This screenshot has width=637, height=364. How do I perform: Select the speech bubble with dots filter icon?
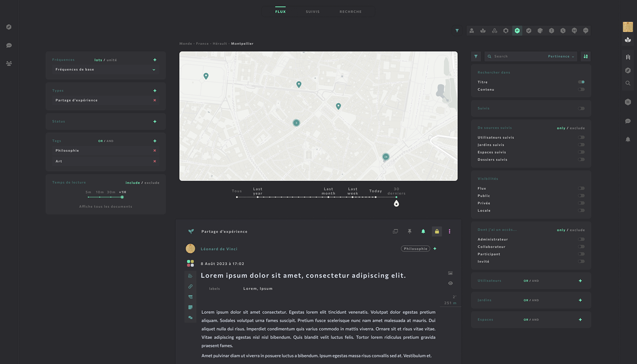point(586,30)
